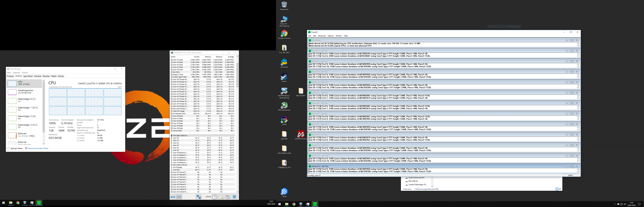Open Prime95 Options menu
The height and width of the screenshot is (207, 644).
point(331,36)
